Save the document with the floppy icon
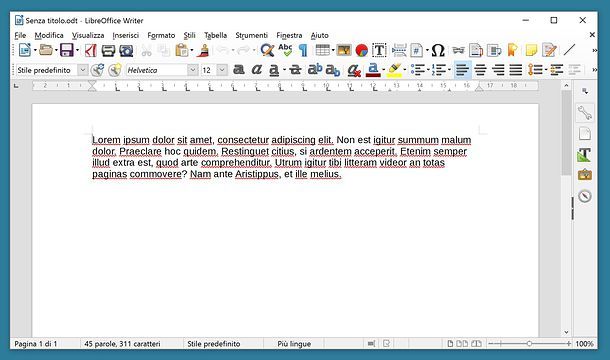The width and height of the screenshot is (610, 360). tap(67, 50)
